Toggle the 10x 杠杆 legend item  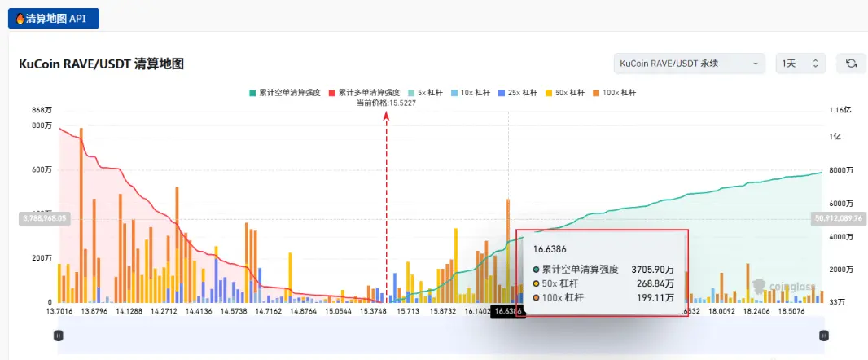point(471,93)
